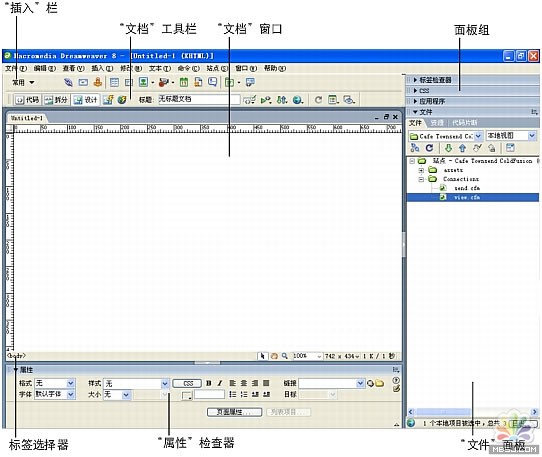Click the text color swatch in Properties
This screenshot has width=542, height=457.
(187, 395)
